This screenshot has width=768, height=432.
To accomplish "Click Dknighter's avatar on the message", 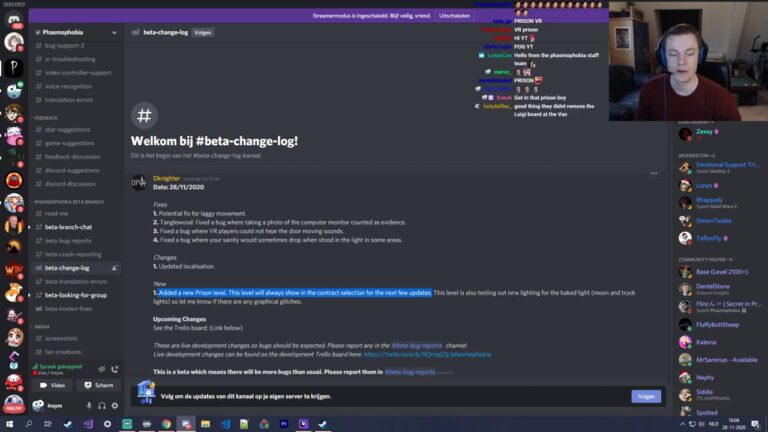I will point(139,183).
